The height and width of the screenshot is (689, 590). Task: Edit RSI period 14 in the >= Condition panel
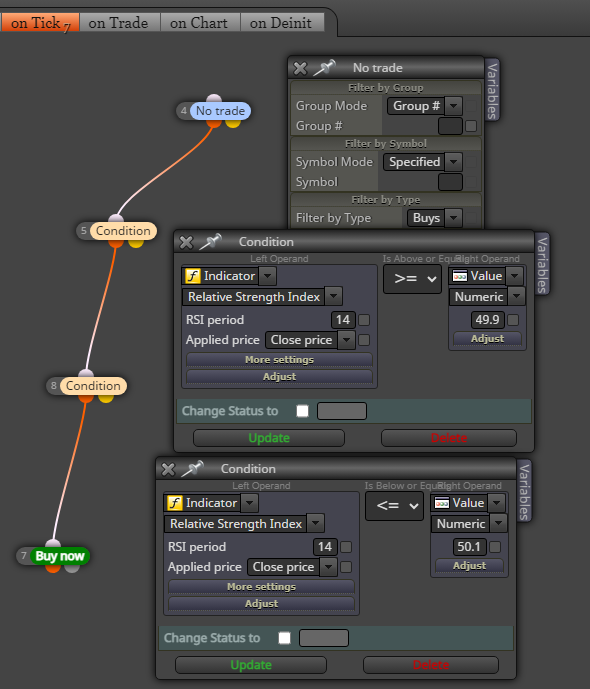point(343,320)
